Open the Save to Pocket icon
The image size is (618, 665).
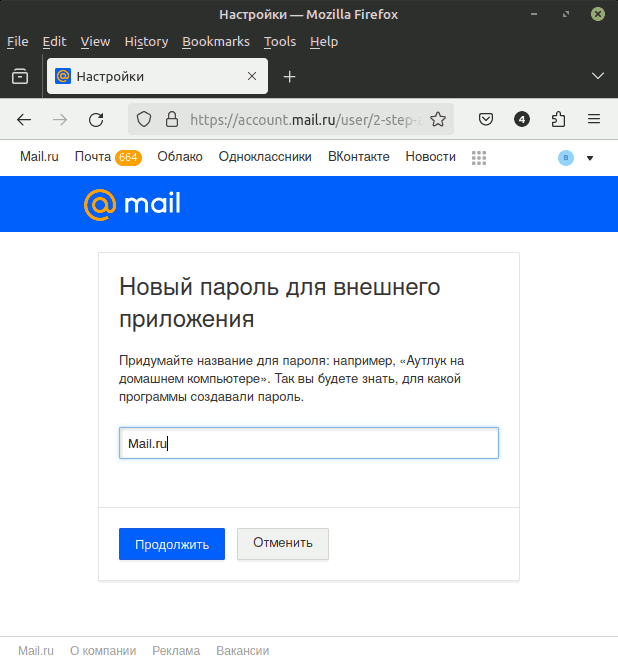[486, 119]
